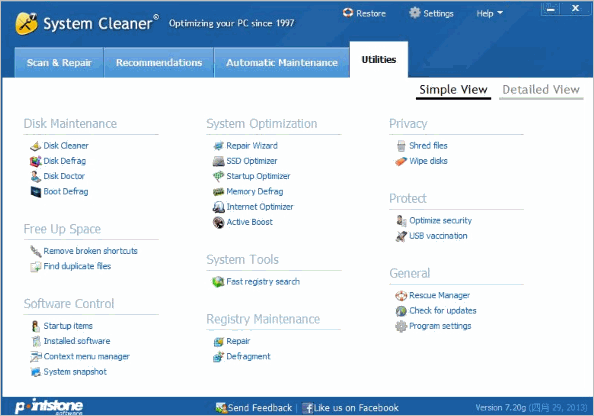The image size is (594, 416).
Task: Click the USB vaccination icon
Action: coord(401,236)
